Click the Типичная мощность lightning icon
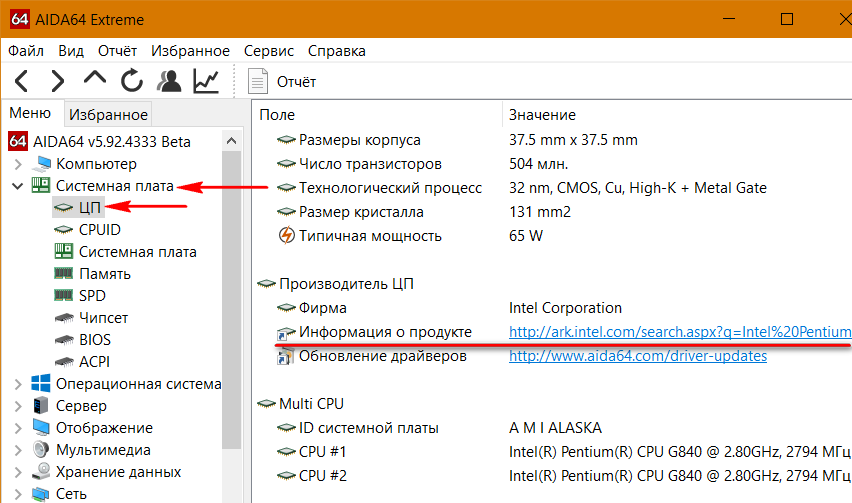The width and height of the screenshot is (852, 503). point(286,236)
